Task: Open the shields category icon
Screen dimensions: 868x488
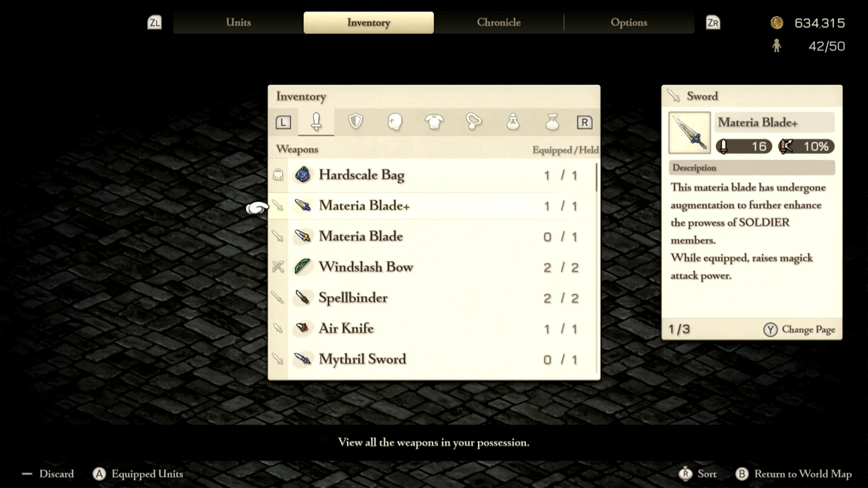Action: point(355,122)
